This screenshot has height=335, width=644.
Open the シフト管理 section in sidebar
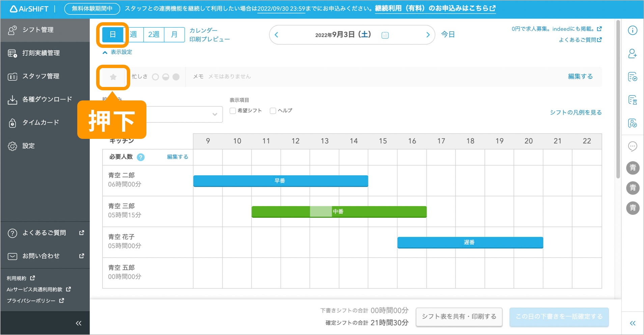(x=37, y=30)
